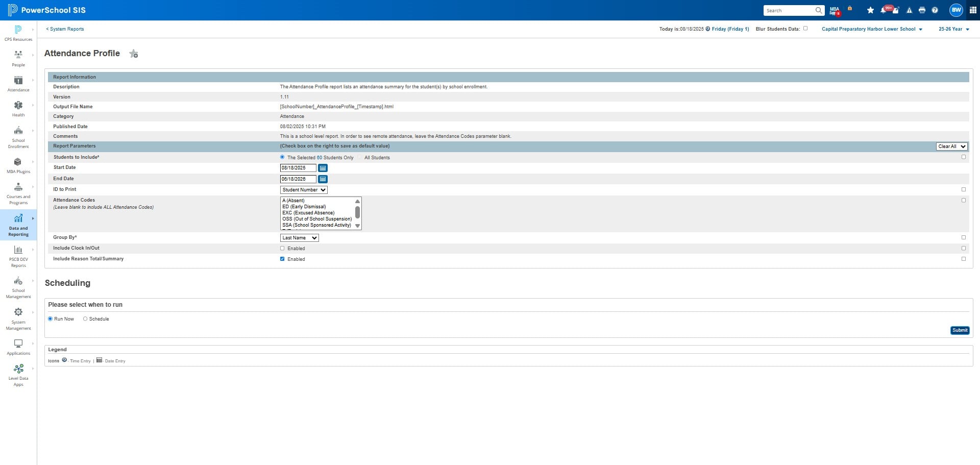Toggle Blur Students Data checkbox

[805, 29]
